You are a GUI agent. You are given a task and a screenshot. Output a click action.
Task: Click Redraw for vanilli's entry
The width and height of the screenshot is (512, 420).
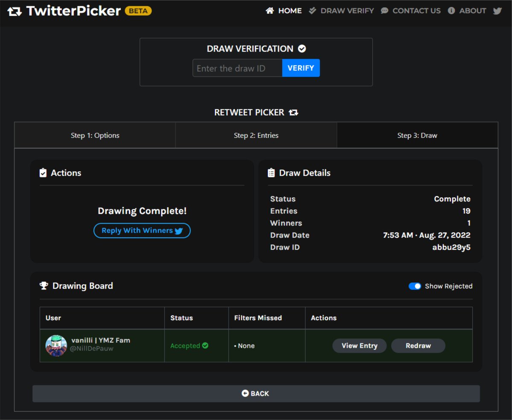(418, 346)
